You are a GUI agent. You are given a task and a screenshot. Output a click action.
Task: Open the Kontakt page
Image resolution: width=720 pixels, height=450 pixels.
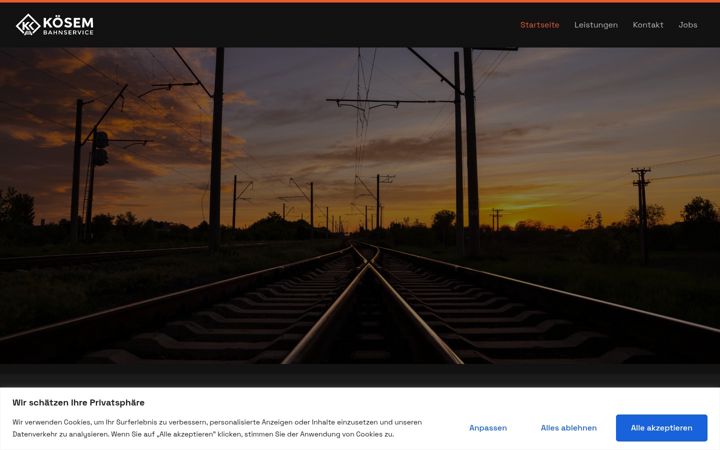point(647,25)
